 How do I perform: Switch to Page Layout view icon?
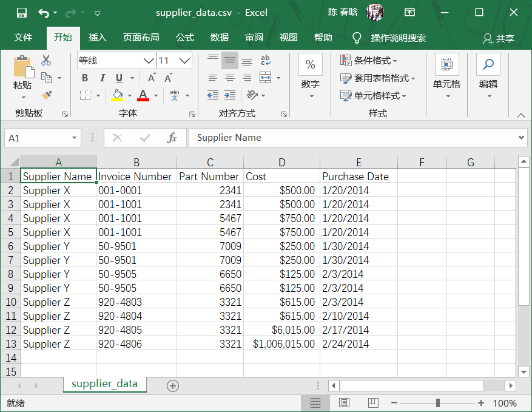coord(345,403)
